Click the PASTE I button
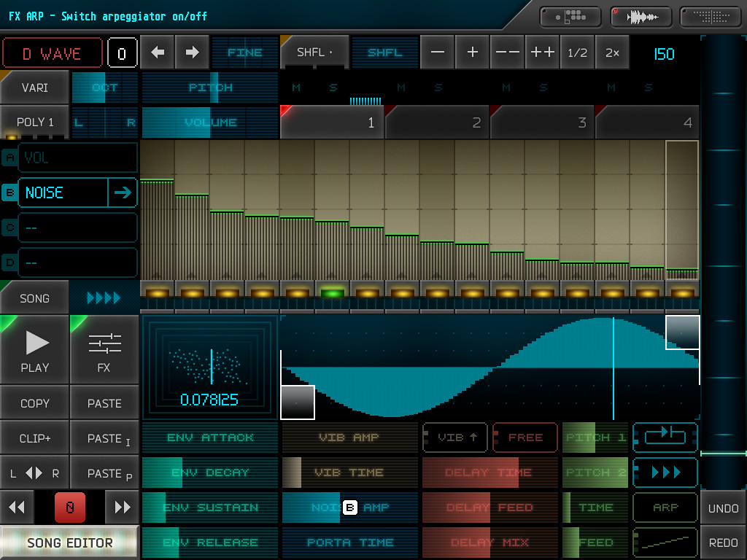The image size is (747, 560). pyautogui.click(x=104, y=438)
